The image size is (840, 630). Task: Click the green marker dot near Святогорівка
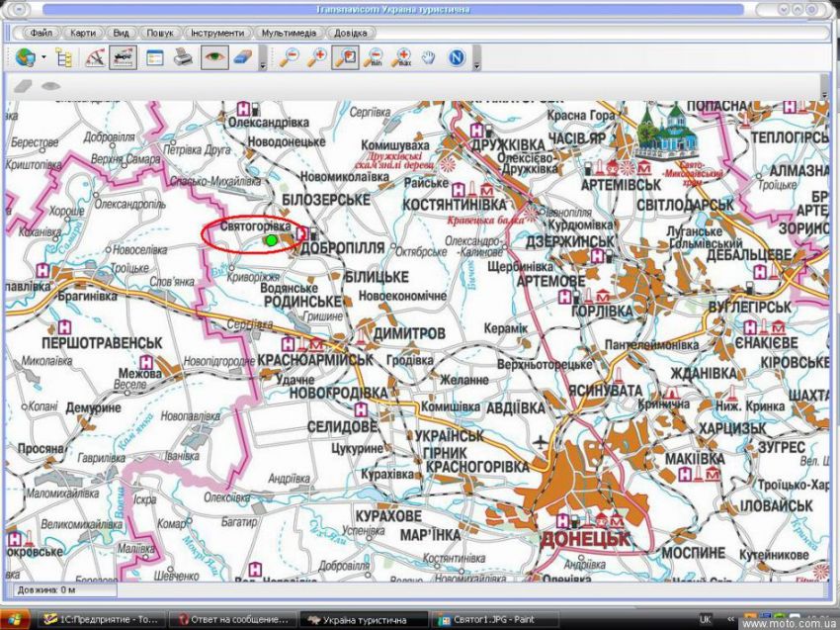pos(272,240)
